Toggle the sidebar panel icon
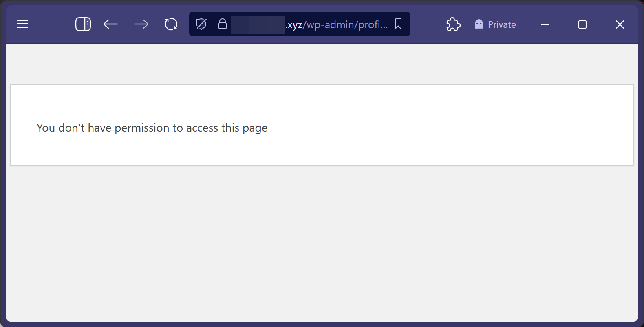 (83, 24)
